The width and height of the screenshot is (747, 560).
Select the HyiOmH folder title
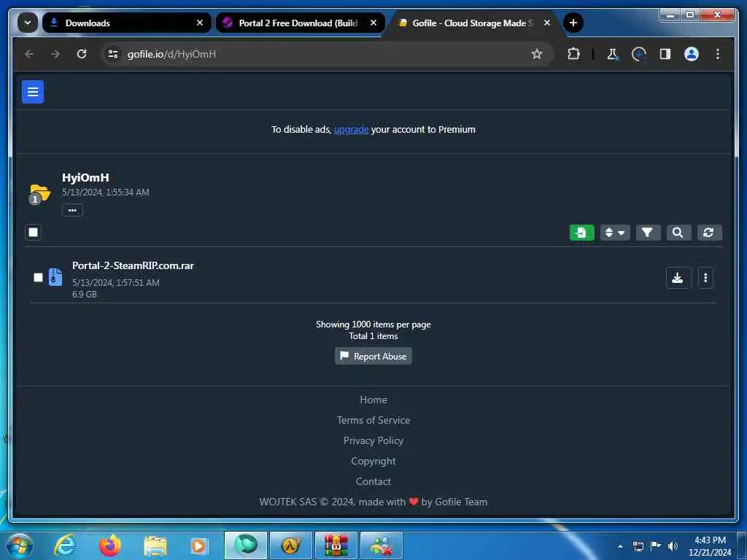pos(85,178)
